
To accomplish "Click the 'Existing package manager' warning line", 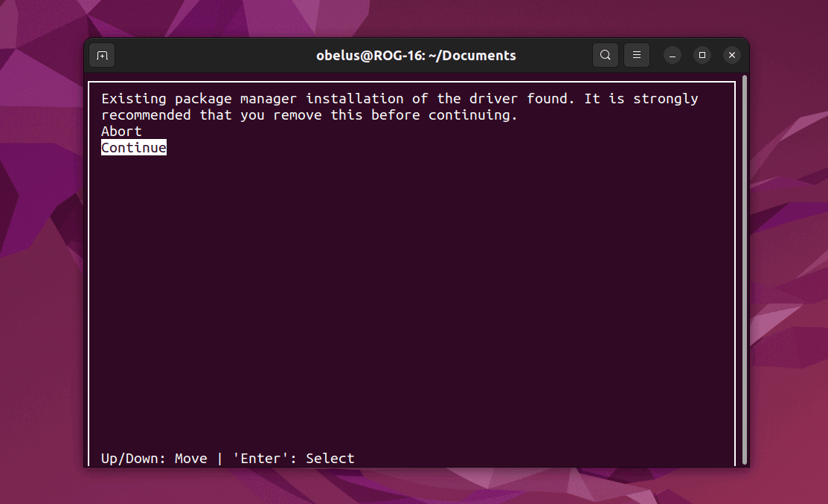I will 399,99.
